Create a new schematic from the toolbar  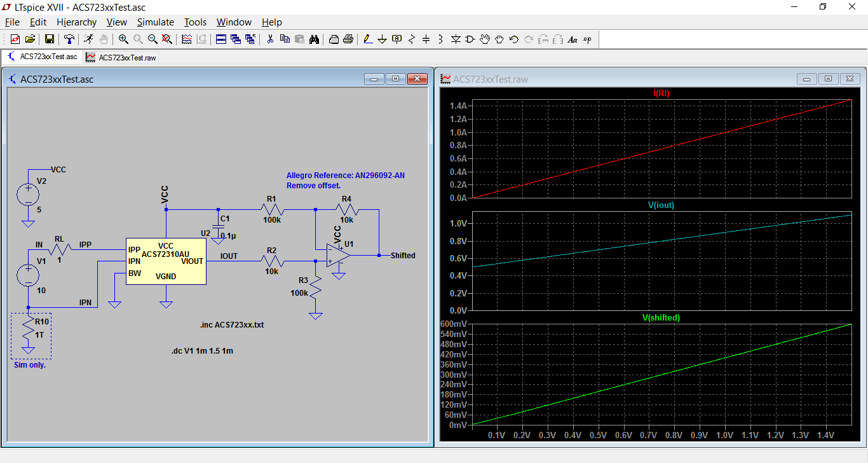click(15, 39)
